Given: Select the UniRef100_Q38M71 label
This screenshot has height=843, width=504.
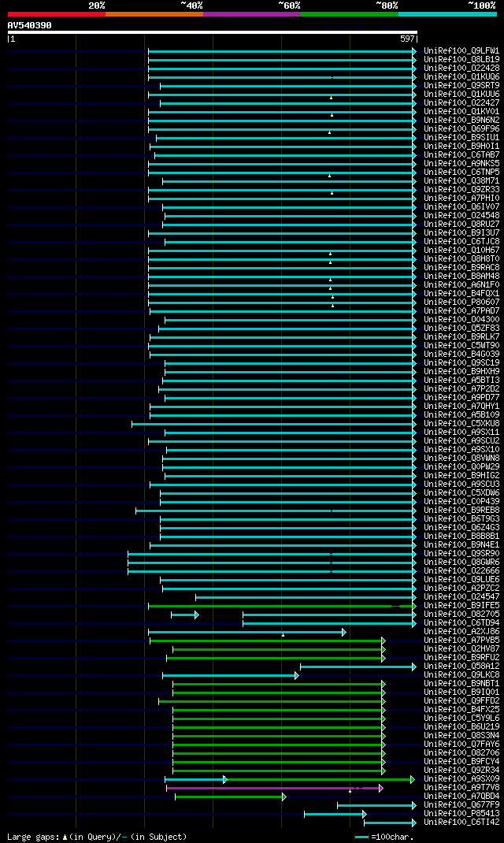Looking at the screenshot, I should point(461,181).
